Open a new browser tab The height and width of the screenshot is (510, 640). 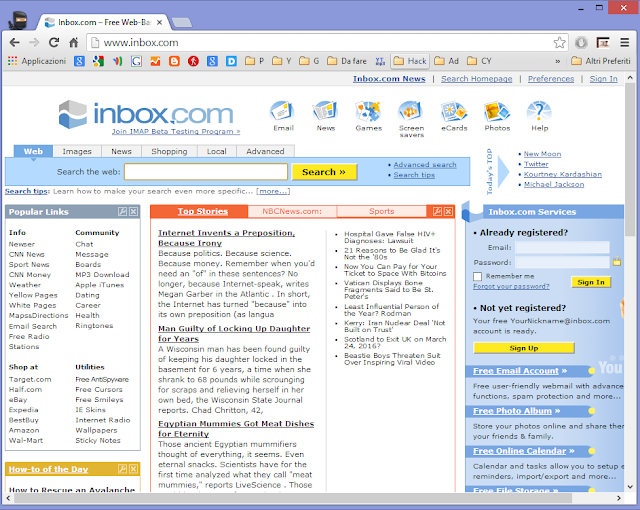pyautogui.click(x=182, y=22)
